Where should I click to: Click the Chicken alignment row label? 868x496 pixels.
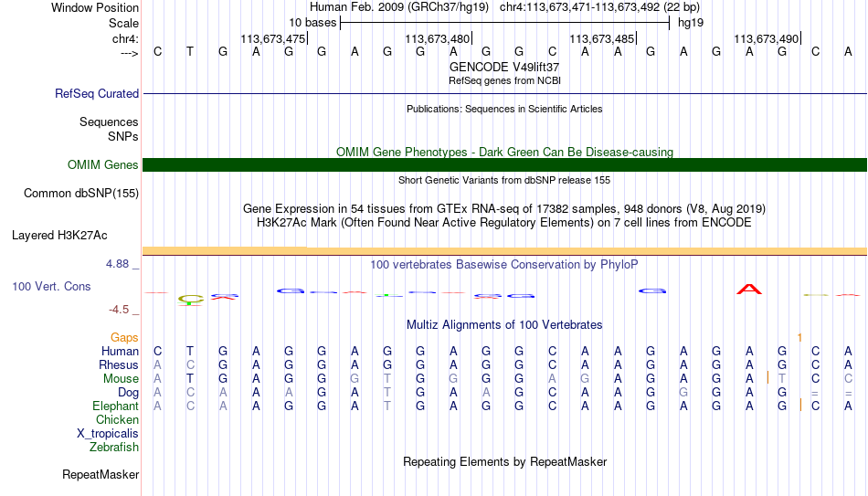click(x=117, y=420)
